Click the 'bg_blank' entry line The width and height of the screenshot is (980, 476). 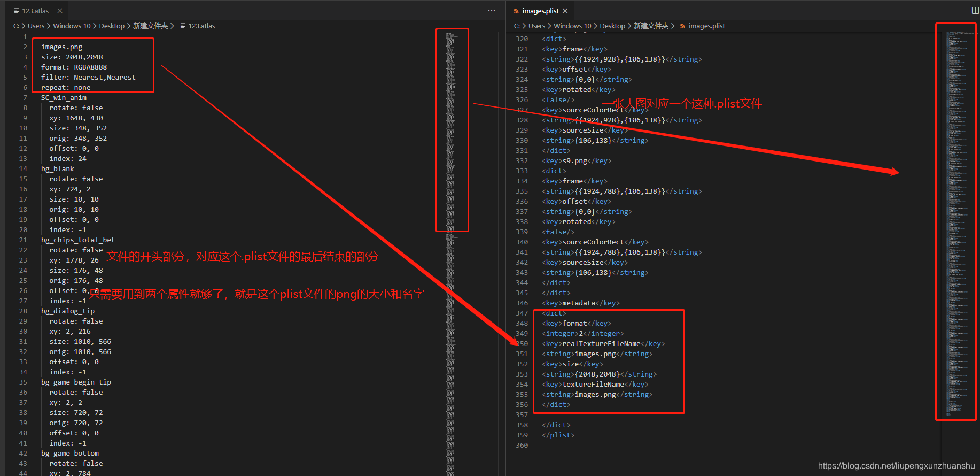(58, 168)
